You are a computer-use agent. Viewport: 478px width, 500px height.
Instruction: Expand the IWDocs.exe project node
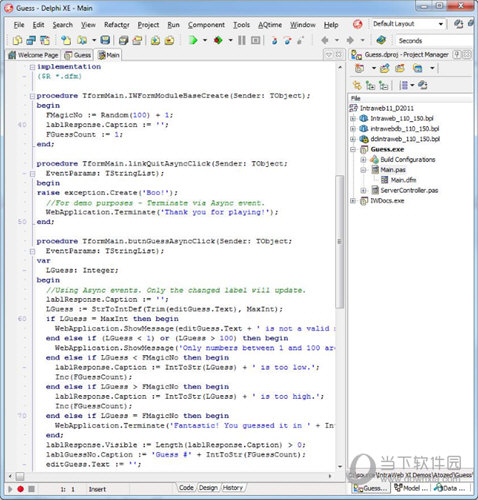[353, 201]
